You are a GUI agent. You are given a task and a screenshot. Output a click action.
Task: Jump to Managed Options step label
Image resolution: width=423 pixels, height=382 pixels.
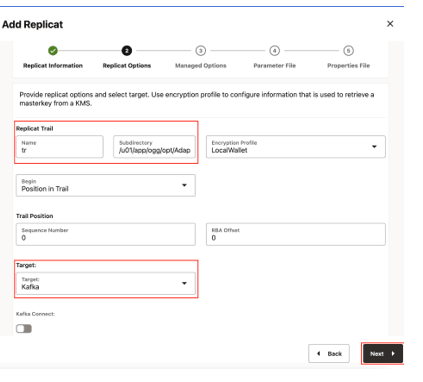coord(201,65)
